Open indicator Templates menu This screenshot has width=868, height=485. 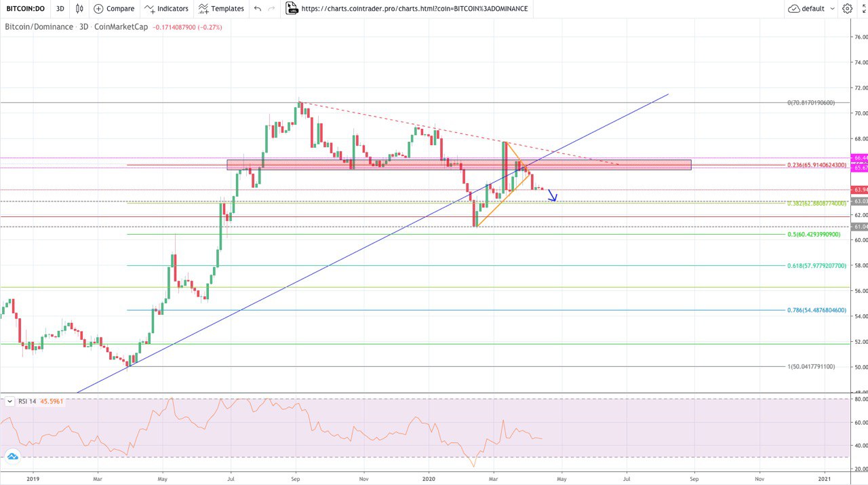point(221,9)
